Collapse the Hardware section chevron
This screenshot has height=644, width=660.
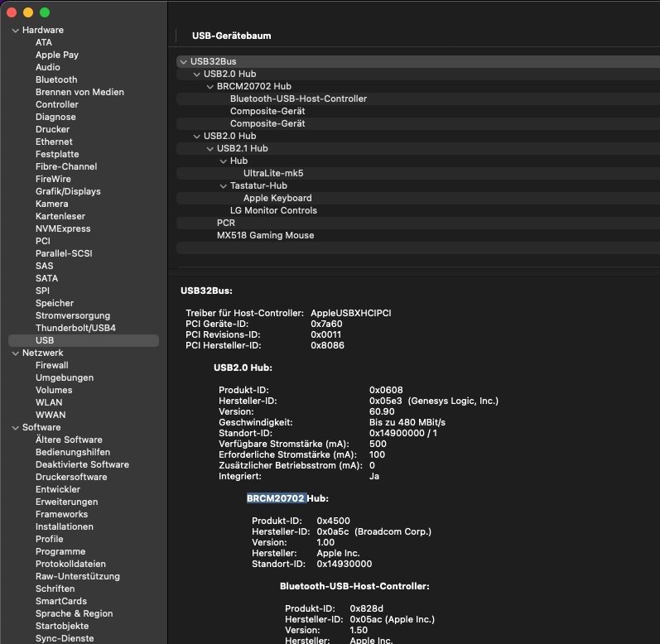coord(16,31)
